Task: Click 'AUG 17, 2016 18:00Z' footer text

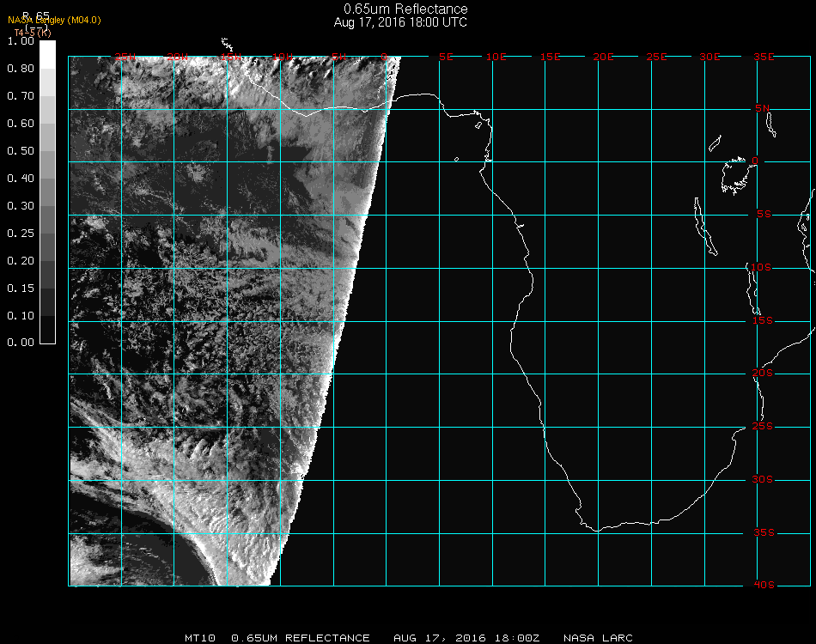Action: click(x=466, y=638)
